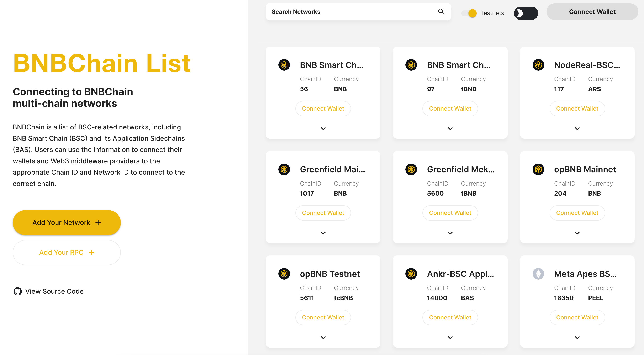
Task: Click the Greenfield Mek ChainID 5600 icon
Action: coord(411,170)
